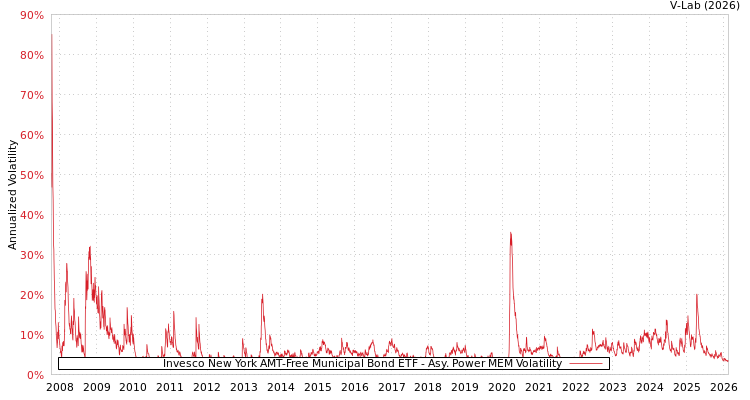Click the V-Lab (2026) label

pyautogui.click(x=705, y=6)
